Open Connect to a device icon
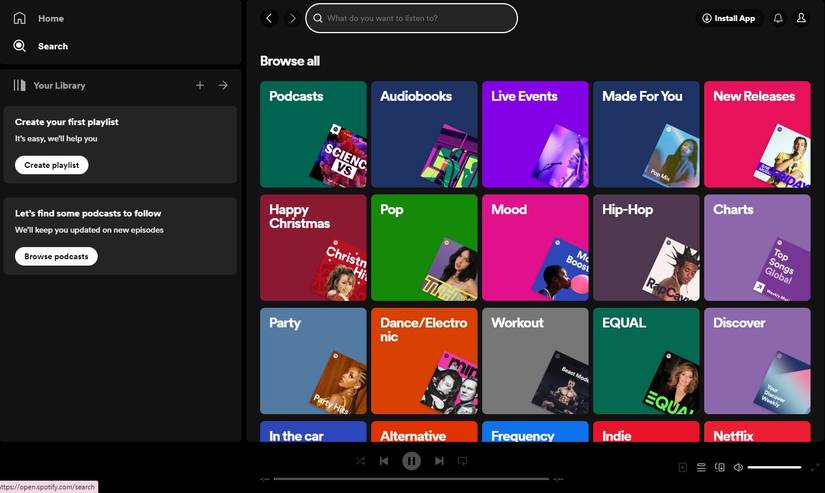This screenshot has width=825, height=493. pos(720,467)
